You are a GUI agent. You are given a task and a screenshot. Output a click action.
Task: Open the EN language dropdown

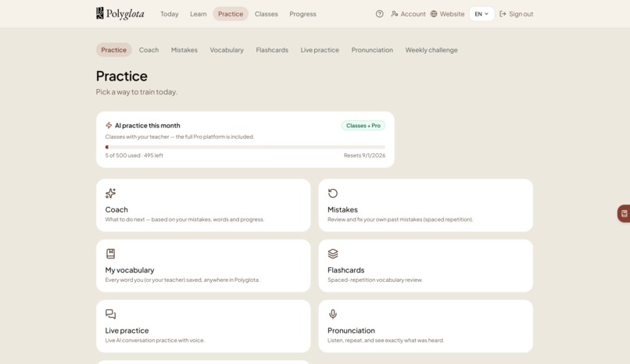pos(481,13)
